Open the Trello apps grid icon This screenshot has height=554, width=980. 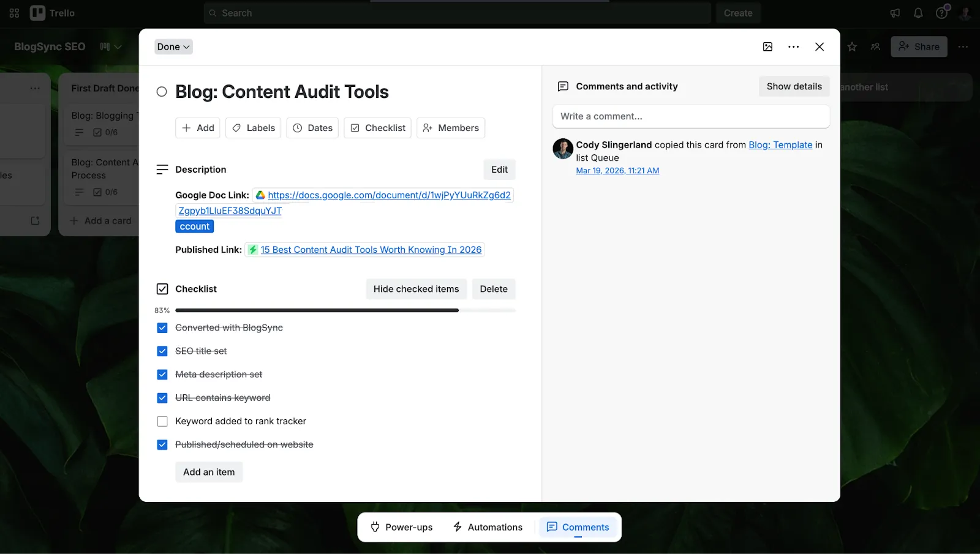click(x=13, y=12)
